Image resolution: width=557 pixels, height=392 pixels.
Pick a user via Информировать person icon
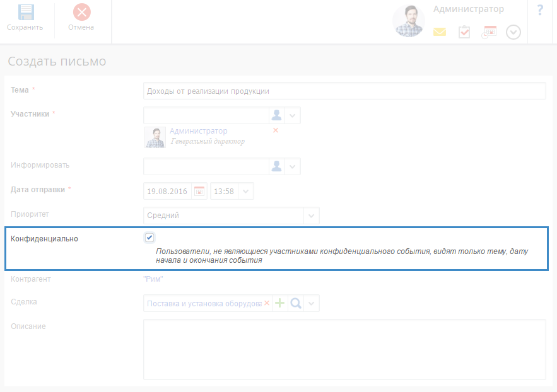click(277, 166)
